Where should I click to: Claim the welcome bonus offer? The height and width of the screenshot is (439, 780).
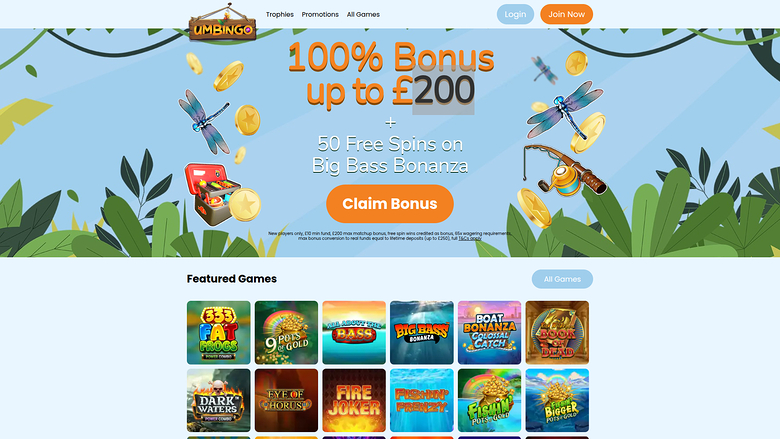[x=390, y=204]
